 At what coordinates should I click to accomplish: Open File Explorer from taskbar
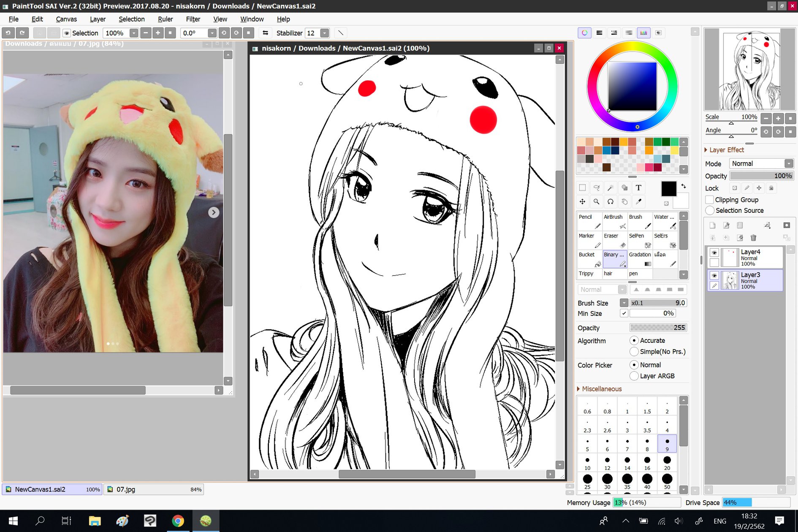pyautogui.click(x=95, y=521)
